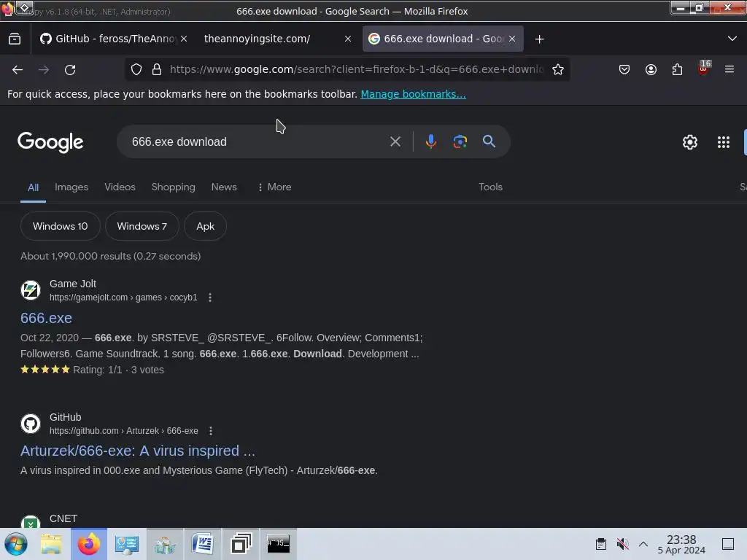
Task: Open Firefox View icon in tab bar
Action: pos(15,39)
